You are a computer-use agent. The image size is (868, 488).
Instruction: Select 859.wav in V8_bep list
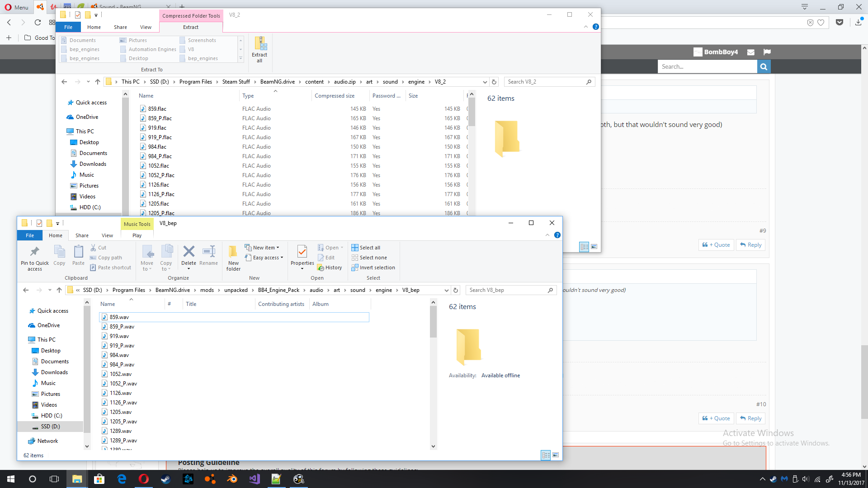pos(234,317)
